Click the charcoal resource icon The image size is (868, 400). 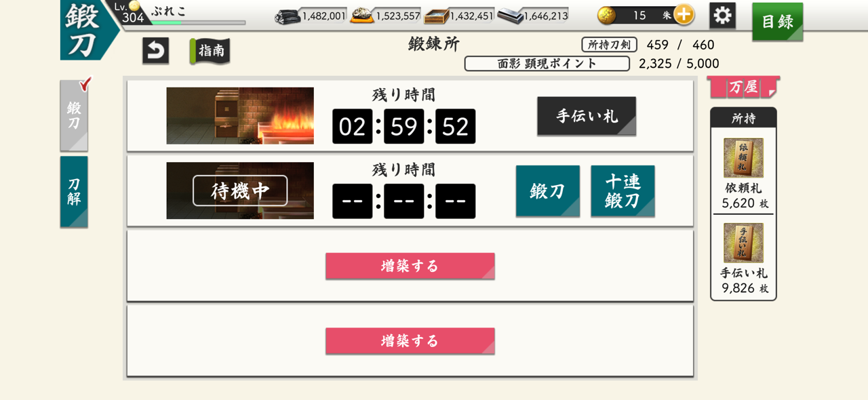(x=288, y=16)
